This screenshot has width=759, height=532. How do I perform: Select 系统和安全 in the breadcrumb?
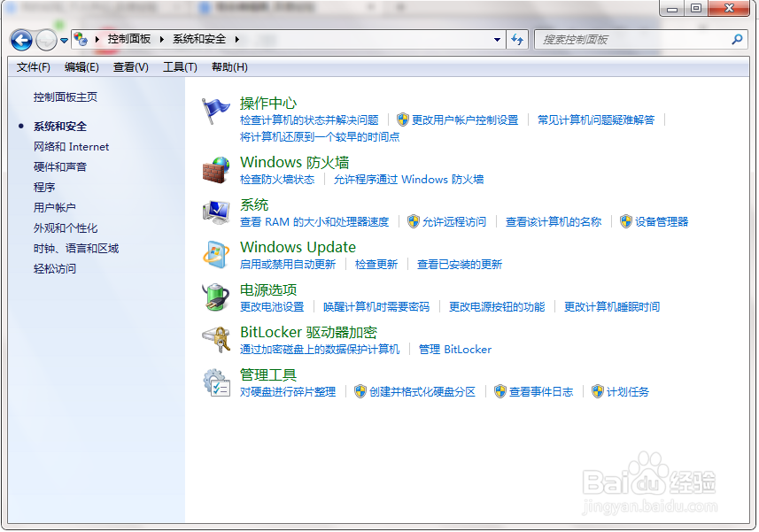[199, 39]
